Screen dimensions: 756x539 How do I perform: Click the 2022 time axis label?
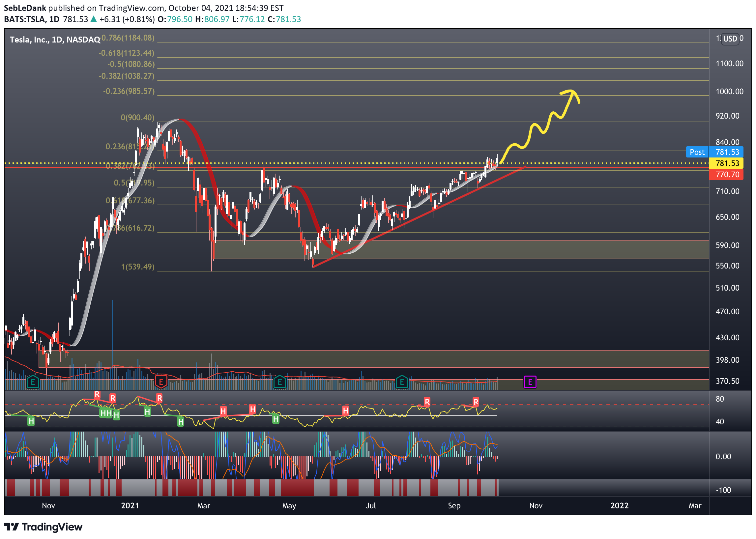tap(619, 506)
